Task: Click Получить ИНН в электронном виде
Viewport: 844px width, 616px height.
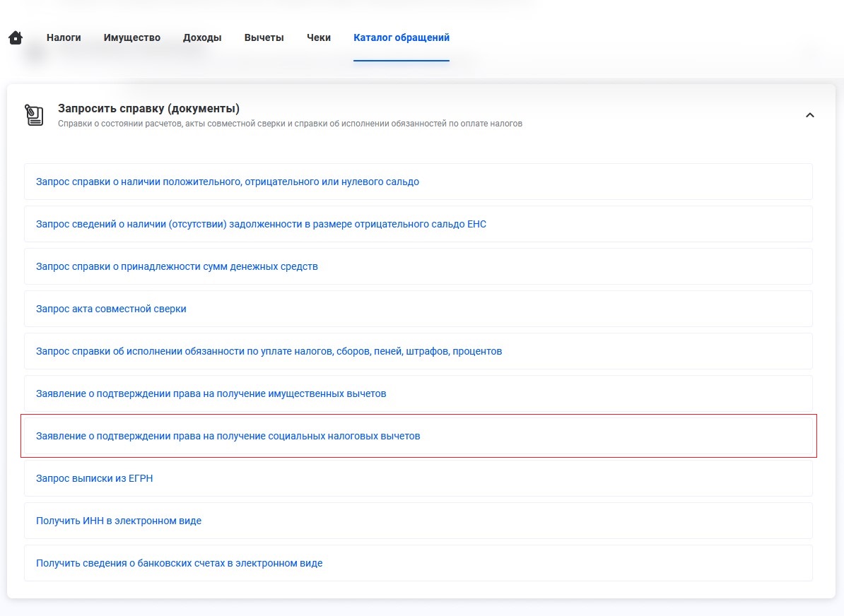Action: [x=119, y=521]
